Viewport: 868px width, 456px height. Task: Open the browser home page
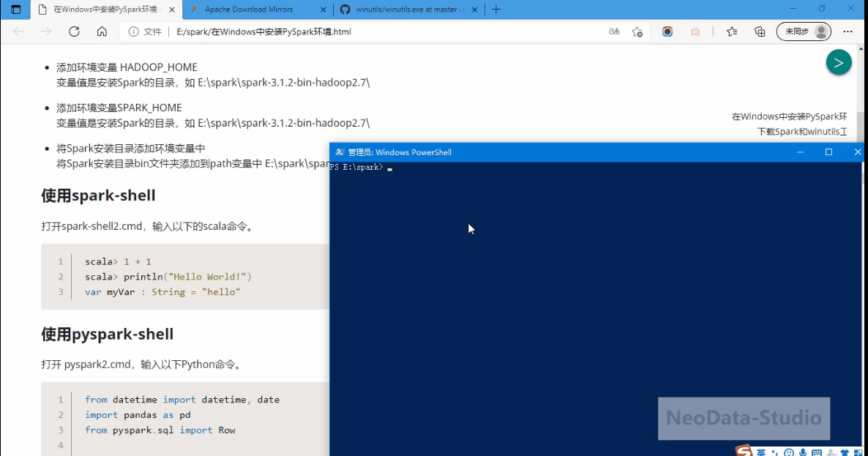102,31
